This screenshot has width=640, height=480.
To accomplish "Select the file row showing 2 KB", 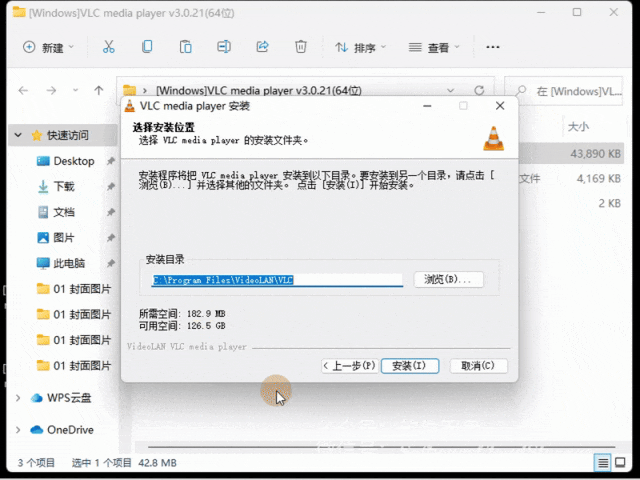I will pos(571,203).
